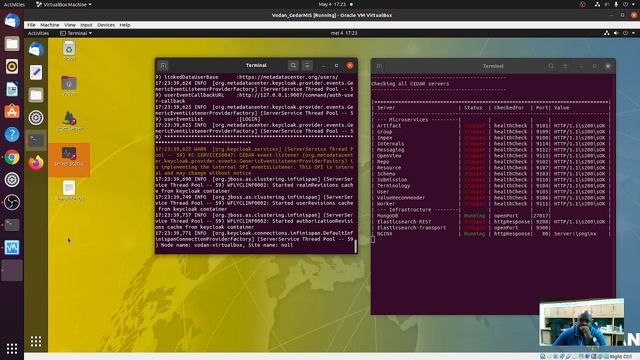Viewport: 640px width, 360px height.
Task: Expand the guest Terminal app menu dropdown
Action: coord(76,33)
